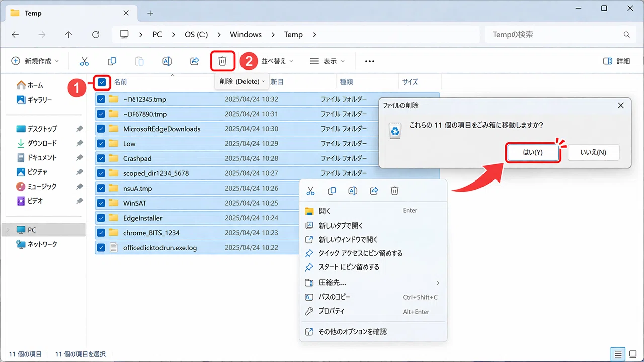Choose パスのコピー from the context menu
The width and height of the screenshot is (644, 362).
click(x=373, y=297)
